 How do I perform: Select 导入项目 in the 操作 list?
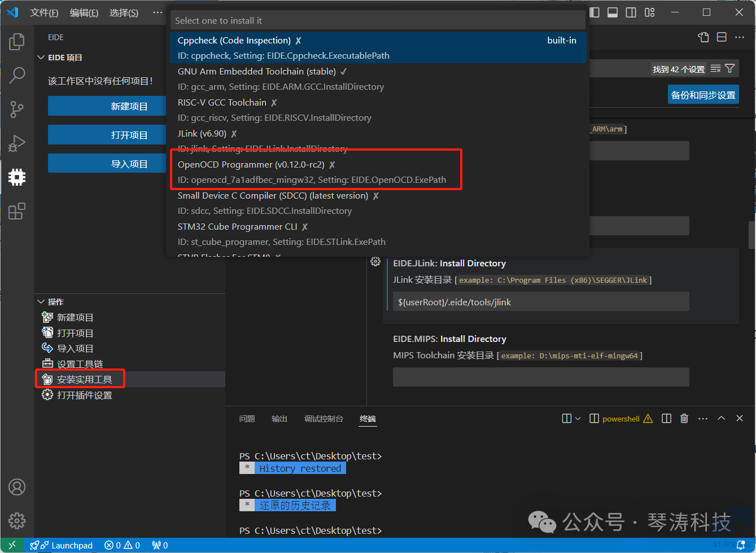tap(129, 349)
